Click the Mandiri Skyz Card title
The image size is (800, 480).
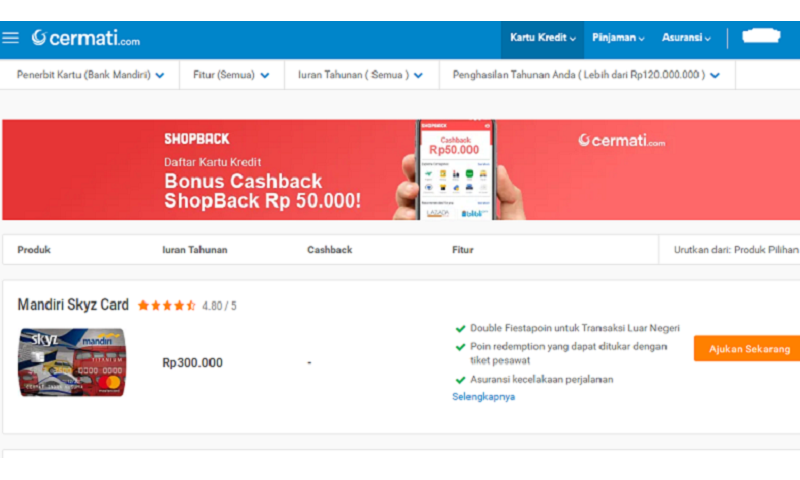tap(73, 305)
